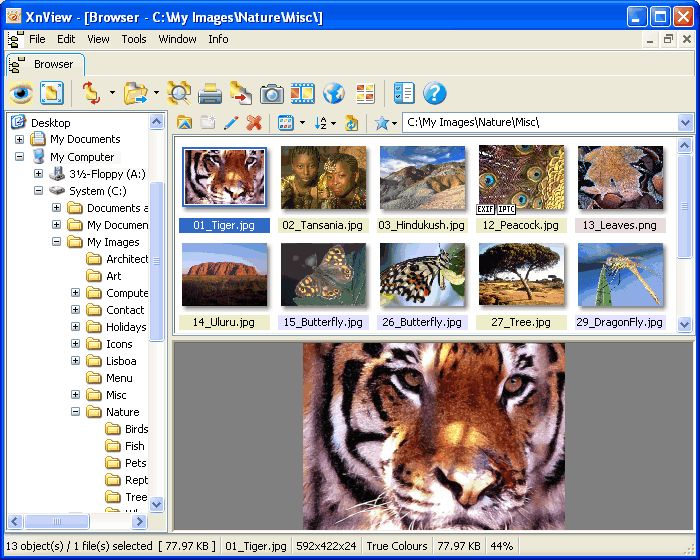
Task: Collapse the Nature folder node
Action: [75, 412]
